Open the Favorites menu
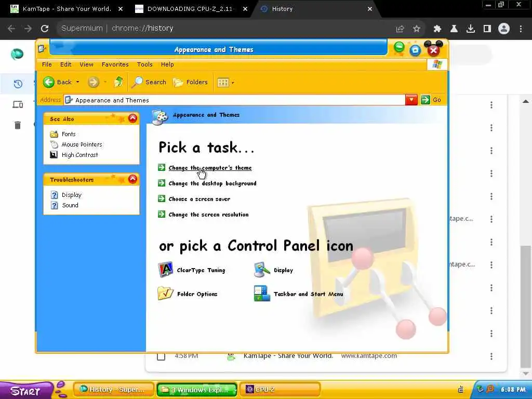Image resolution: width=532 pixels, height=399 pixels. pos(115,64)
